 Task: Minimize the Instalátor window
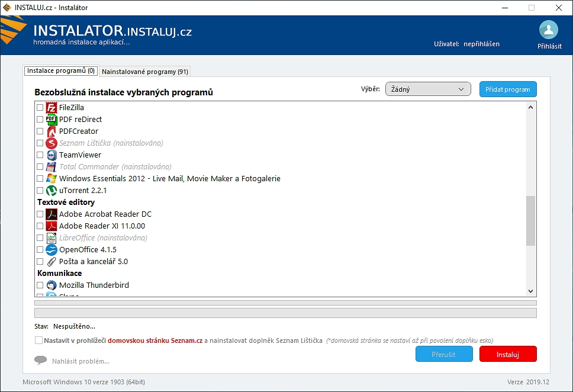click(505, 8)
